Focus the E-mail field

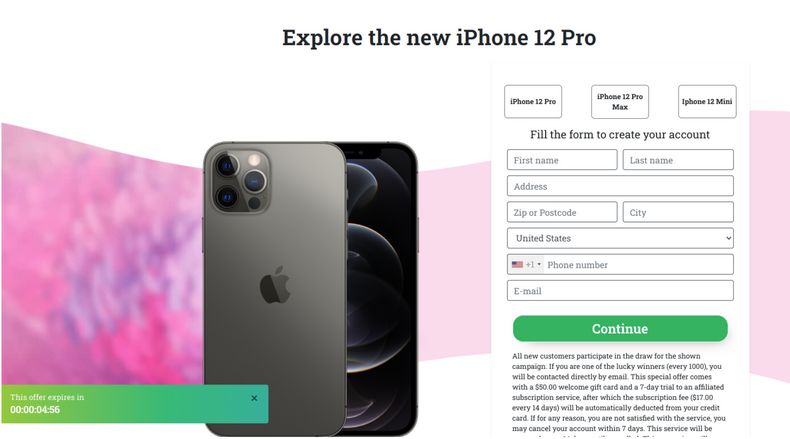[620, 291]
